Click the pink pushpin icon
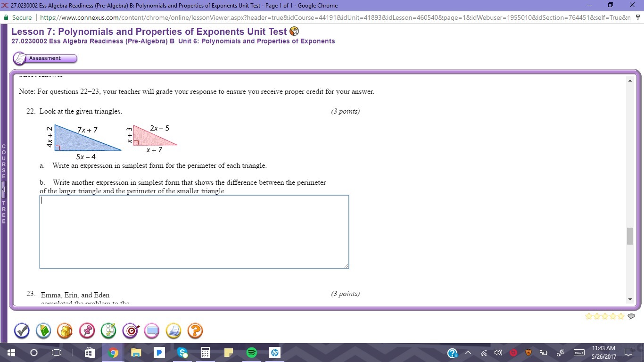 click(x=87, y=331)
